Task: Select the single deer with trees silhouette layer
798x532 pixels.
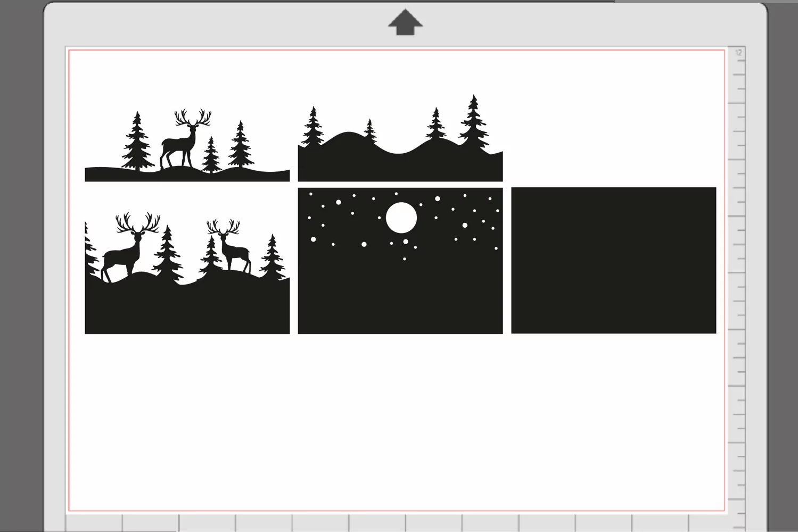Action: tap(187, 145)
